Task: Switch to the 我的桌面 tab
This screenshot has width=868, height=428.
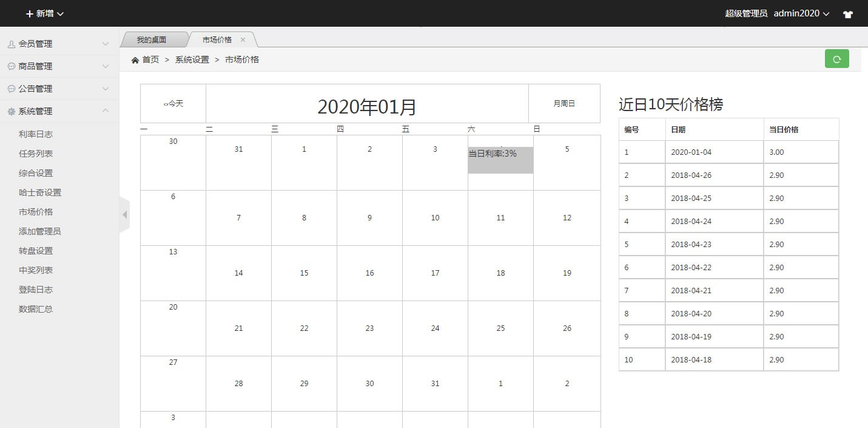Action: 151,40
